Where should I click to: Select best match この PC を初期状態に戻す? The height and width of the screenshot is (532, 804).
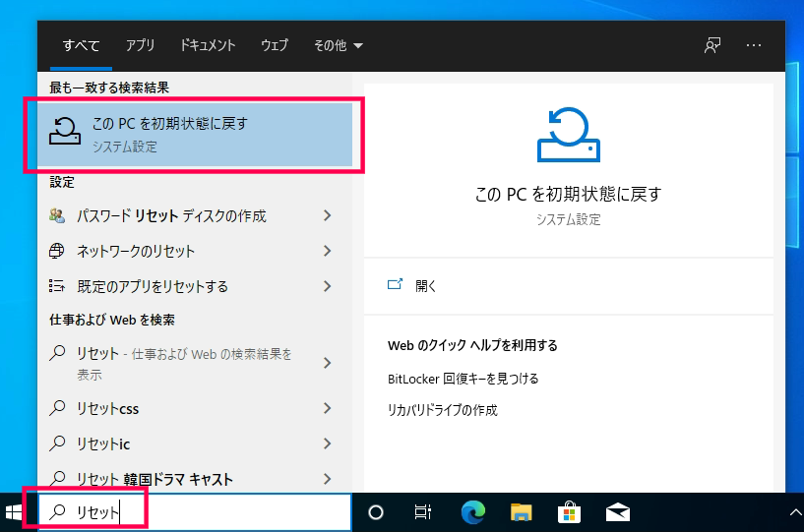coord(195,135)
